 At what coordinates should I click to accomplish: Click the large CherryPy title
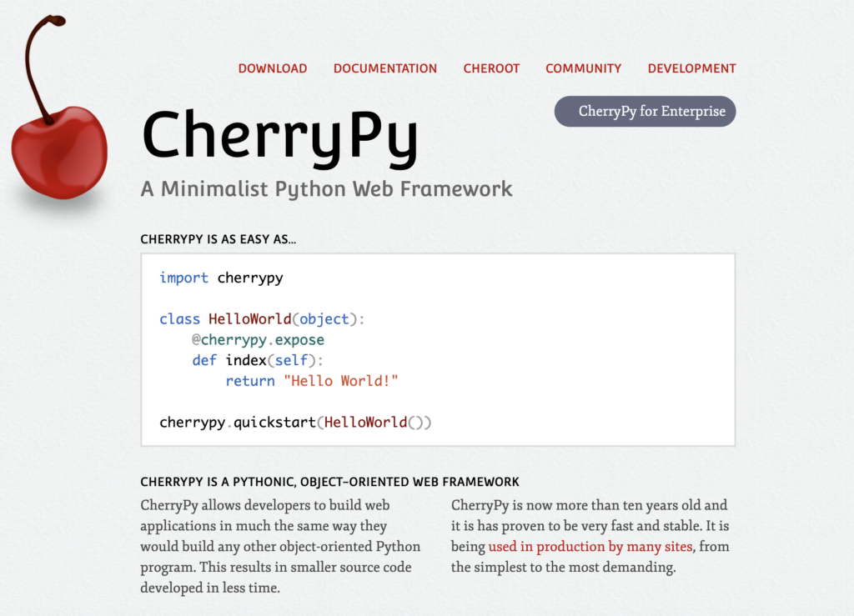(x=280, y=138)
